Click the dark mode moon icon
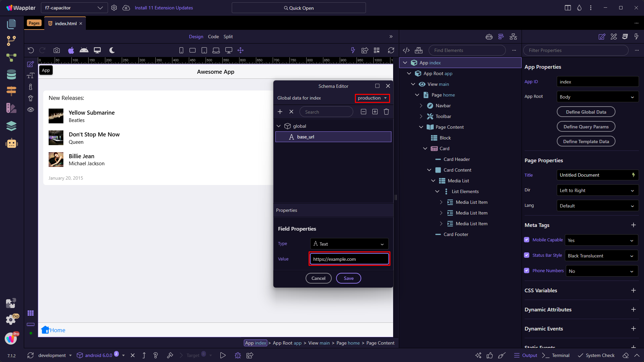Image resolution: width=644 pixels, height=362 pixels. 112,50
